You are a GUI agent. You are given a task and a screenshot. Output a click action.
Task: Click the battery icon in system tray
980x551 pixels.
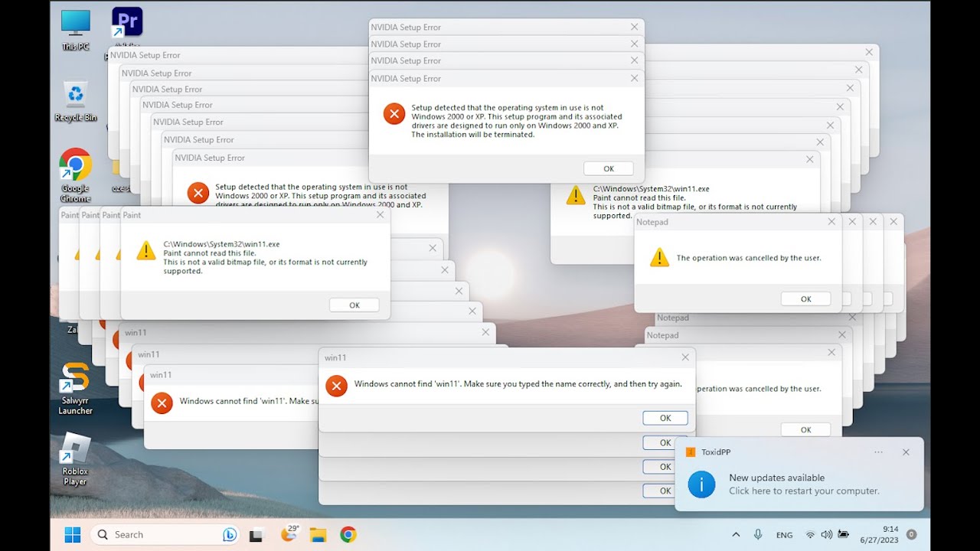[x=843, y=535]
